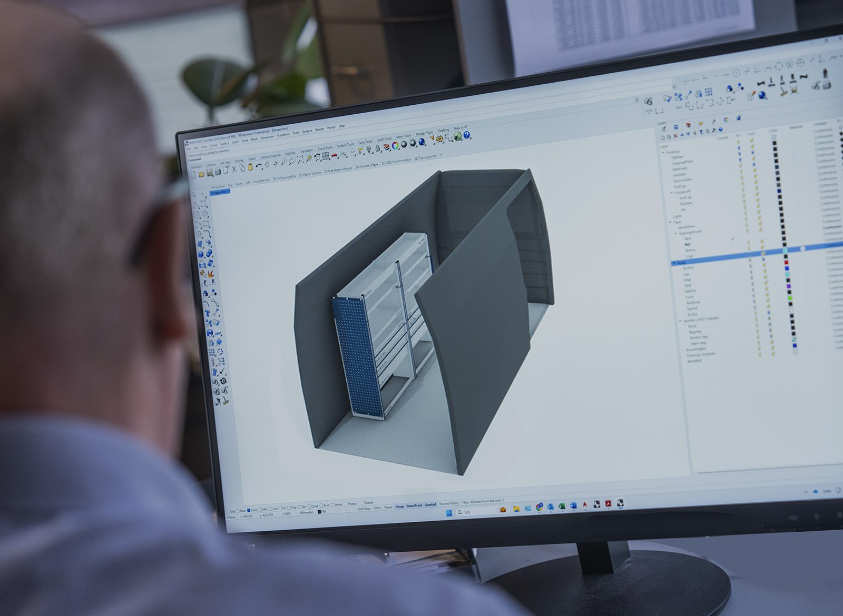This screenshot has height=616, width=843.
Task: Click the Options gear icon
Action: point(439,139)
